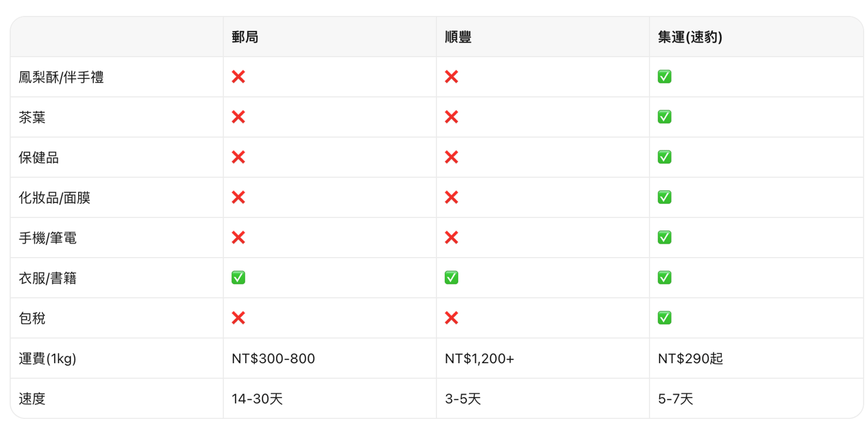Click the green check for 保健品 under 集運(速豹)
The width and height of the screenshot is (868, 431).
click(x=665, y=157)
